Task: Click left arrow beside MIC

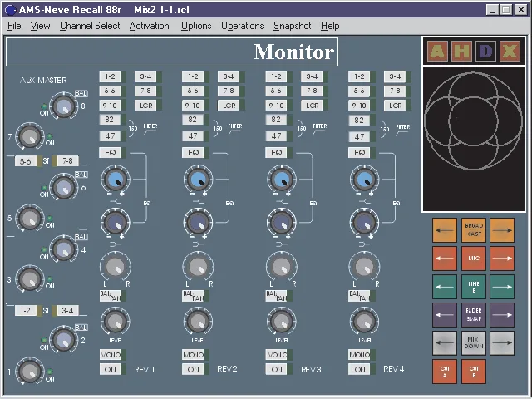Action: tap(445, 259)
